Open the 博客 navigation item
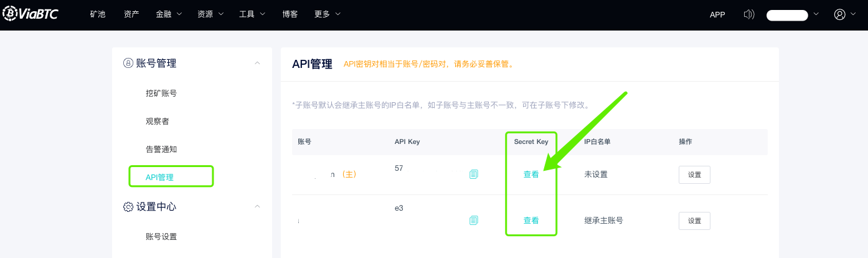The height and width of the screenshot is (258, 868). coord(290,14)
